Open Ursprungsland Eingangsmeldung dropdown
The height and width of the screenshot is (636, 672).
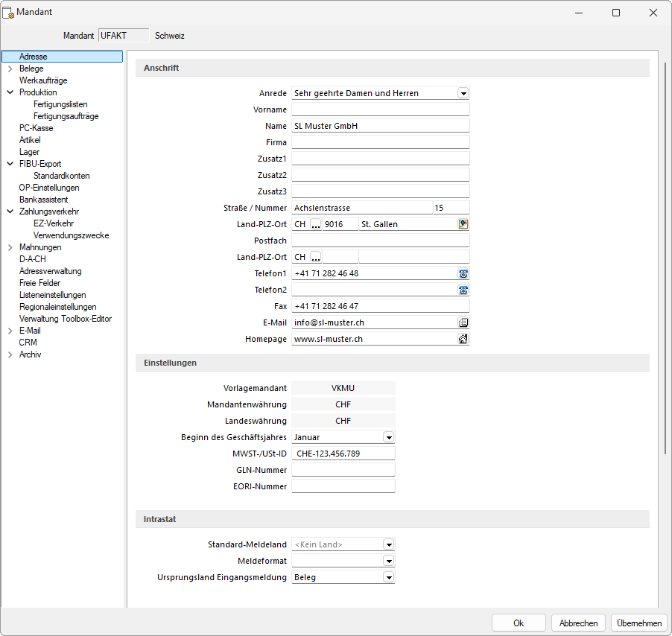click(x=388, y=577)
